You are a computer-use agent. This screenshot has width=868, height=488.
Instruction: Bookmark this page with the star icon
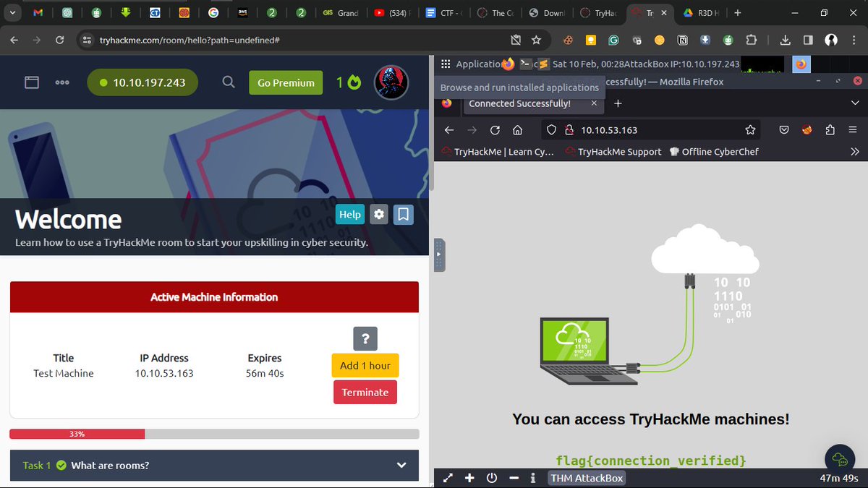click(x=536, y=40)
